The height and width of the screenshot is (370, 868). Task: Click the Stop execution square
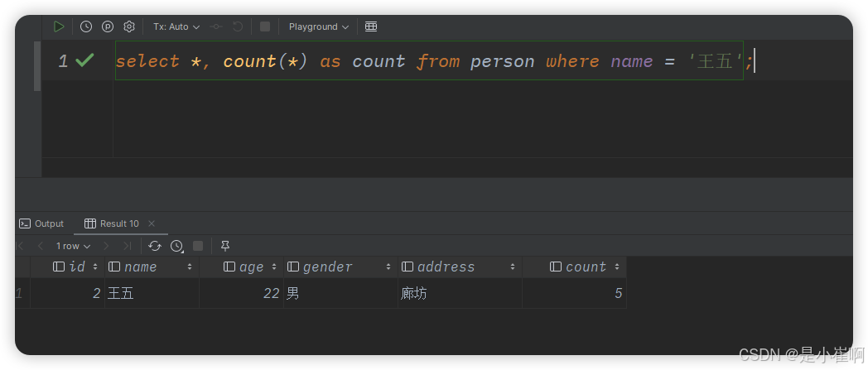pyautogui.click(x=265, y=26)
